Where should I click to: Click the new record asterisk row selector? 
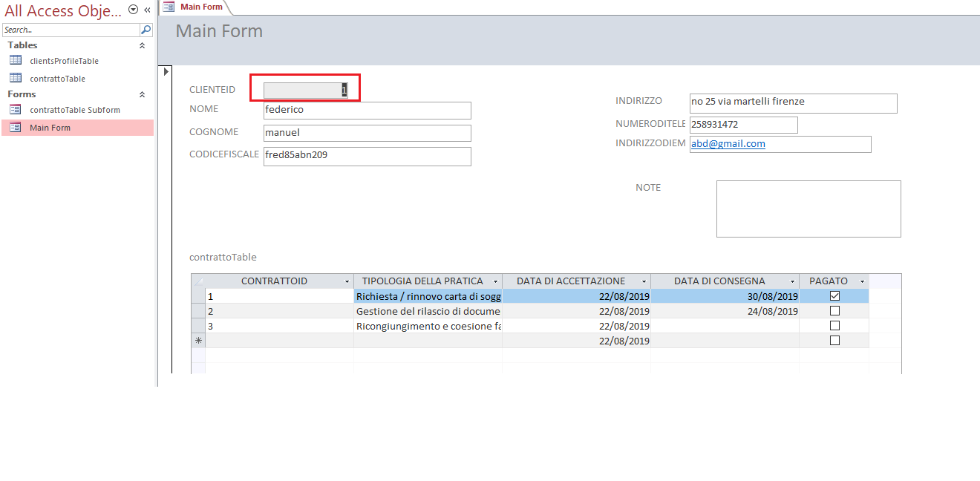pos(198,341)
